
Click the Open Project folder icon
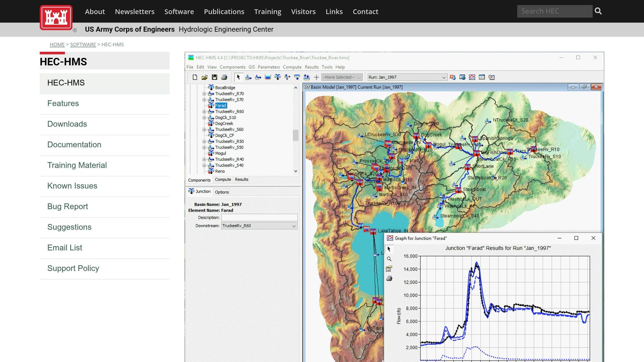point(205,77)
